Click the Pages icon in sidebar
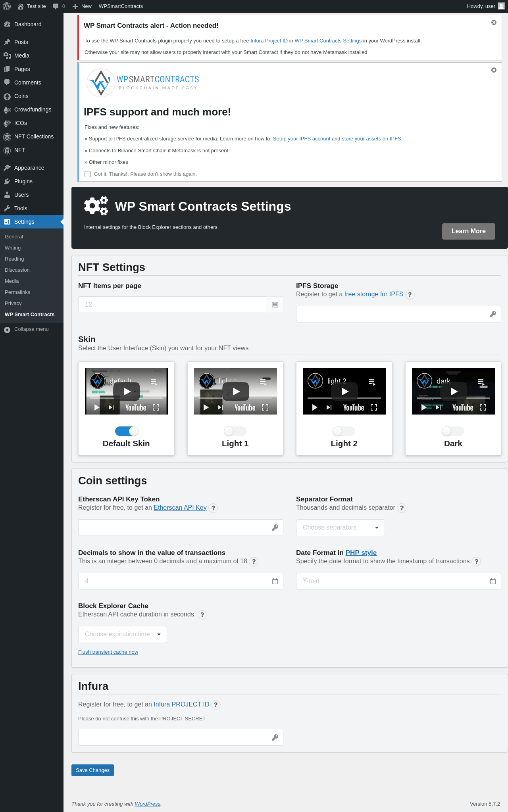Screen dimensions: 508x812 (7, 69)
